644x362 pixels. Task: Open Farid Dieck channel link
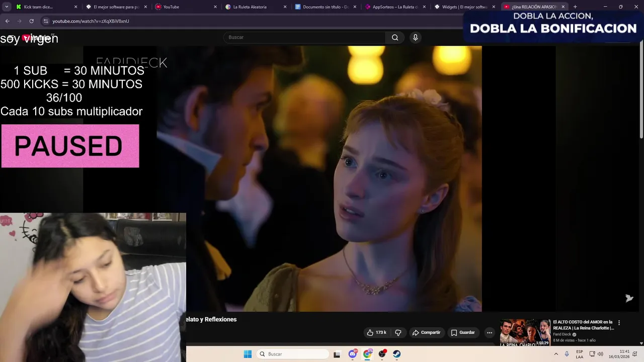tap(562, 334)
